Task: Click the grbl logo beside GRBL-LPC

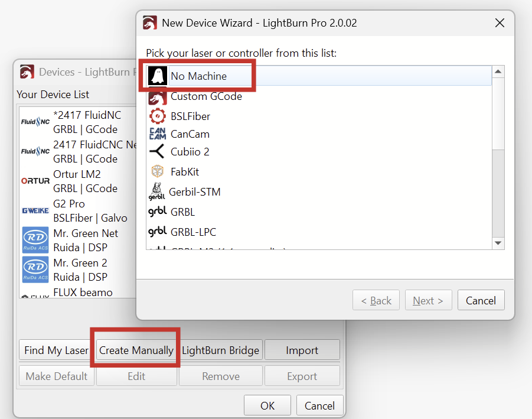Action: coord(157,232)
